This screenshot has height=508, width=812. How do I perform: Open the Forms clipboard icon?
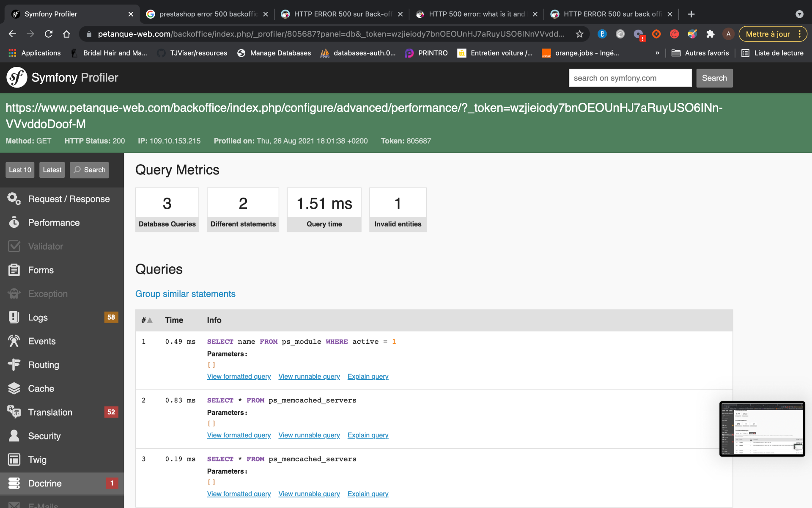14,270
